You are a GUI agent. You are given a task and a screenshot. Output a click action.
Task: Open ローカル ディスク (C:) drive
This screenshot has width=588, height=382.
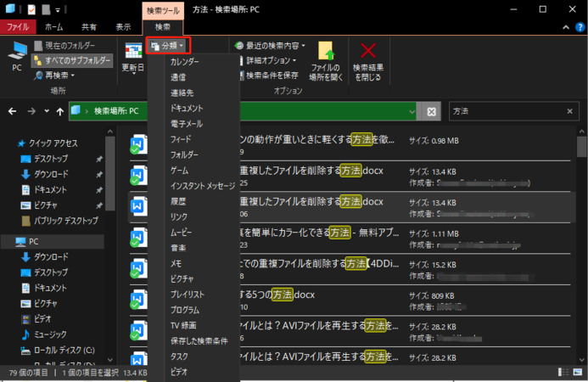pyautogui.click(x=58, y=350)
